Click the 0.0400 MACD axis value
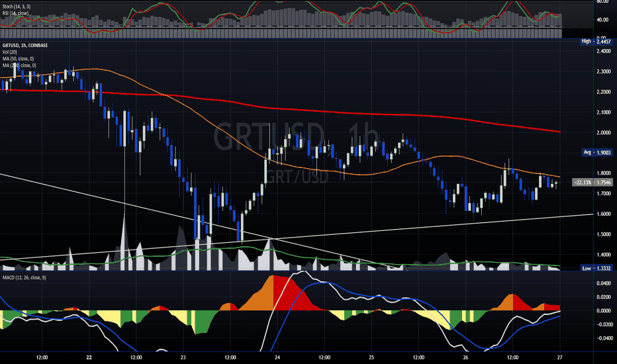Viewport: 617px width, 364px height. [604, 283]
